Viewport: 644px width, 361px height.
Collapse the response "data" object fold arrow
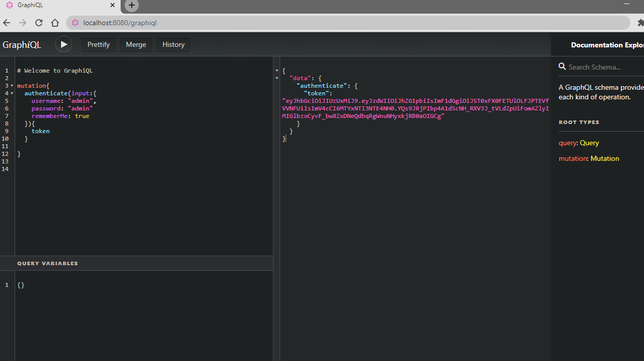pyautogui.click(x=277, y=78)
